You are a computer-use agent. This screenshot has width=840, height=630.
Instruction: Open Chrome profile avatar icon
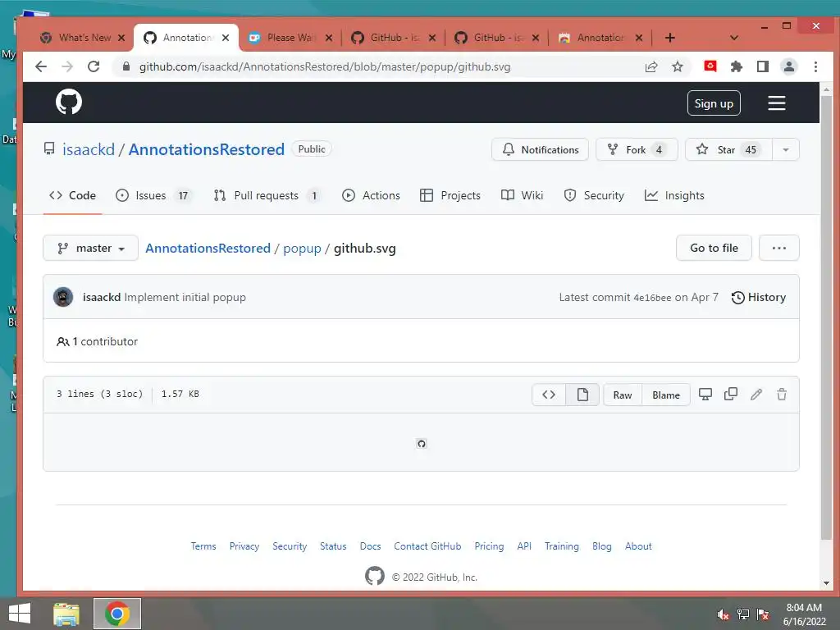click(x=788, y=66)
